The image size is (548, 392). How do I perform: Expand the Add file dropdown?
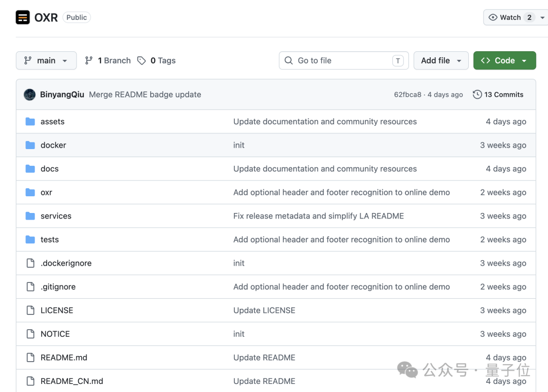[x=441, y=60]
